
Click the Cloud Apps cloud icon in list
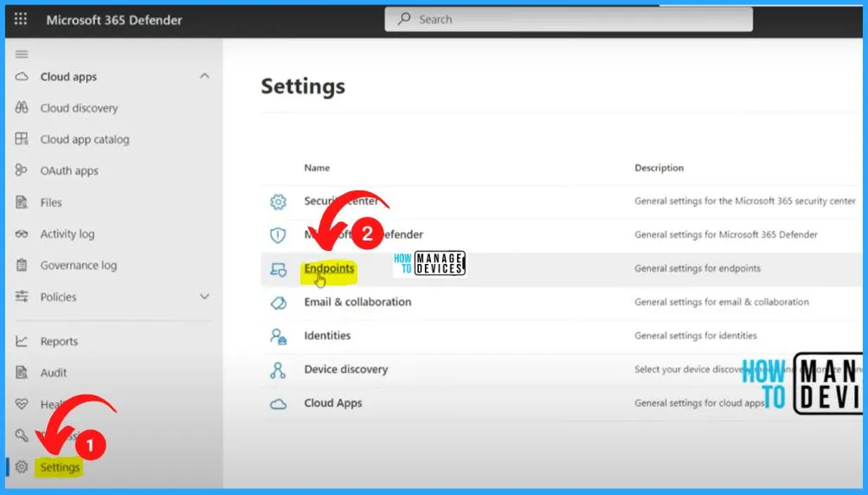coord(278,403)
